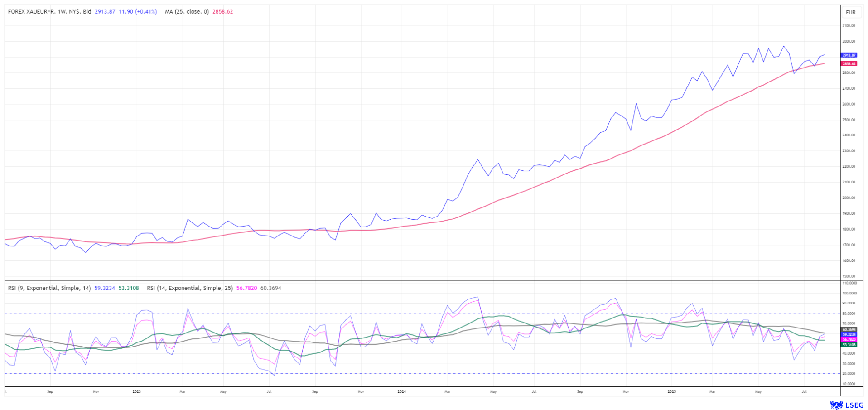This screenshot has height=410, width=868.
Task: Click the red 2858.62 MA price tag
Action: (x=849, y=64)
